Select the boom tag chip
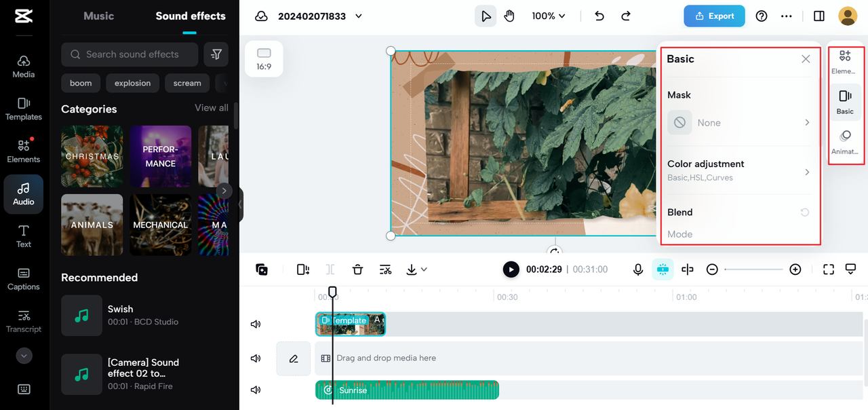 [x=81, y=83]
